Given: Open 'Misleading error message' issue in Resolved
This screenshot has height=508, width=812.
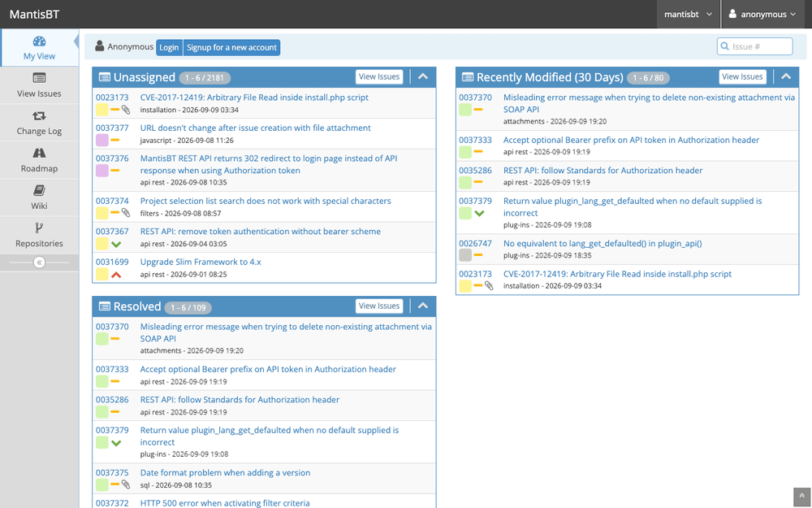Looking at the screenshot, I should [285, 332].
